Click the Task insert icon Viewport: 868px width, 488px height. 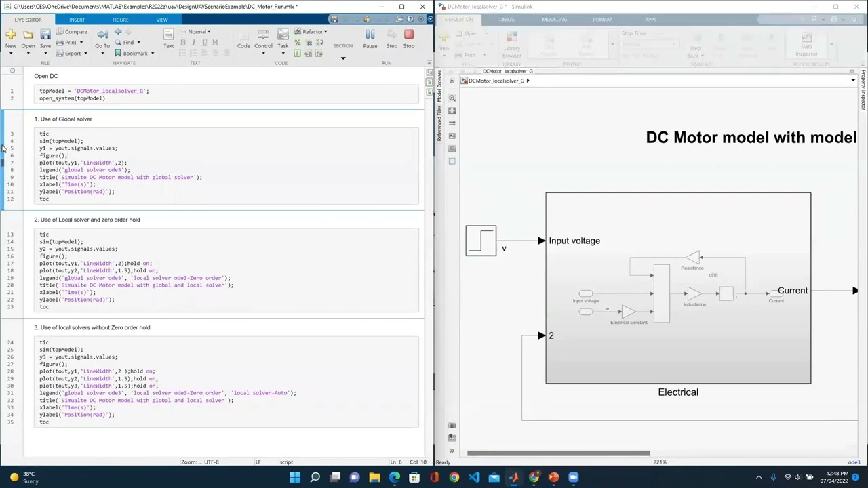click(x=283, y=35)
